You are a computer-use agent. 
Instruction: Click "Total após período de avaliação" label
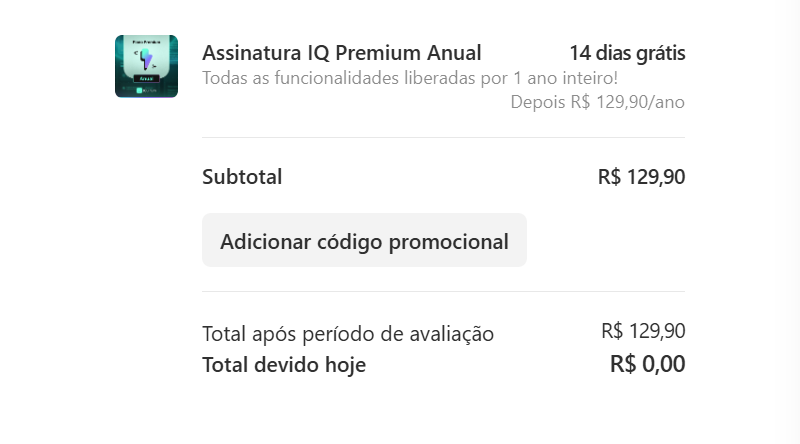[348, 334]
